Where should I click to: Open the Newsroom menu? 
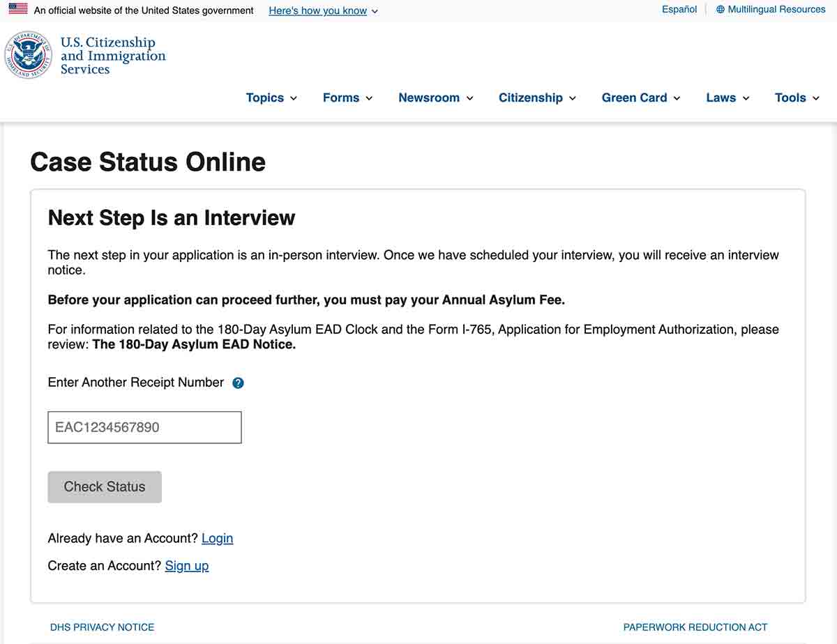click(436, 98)
